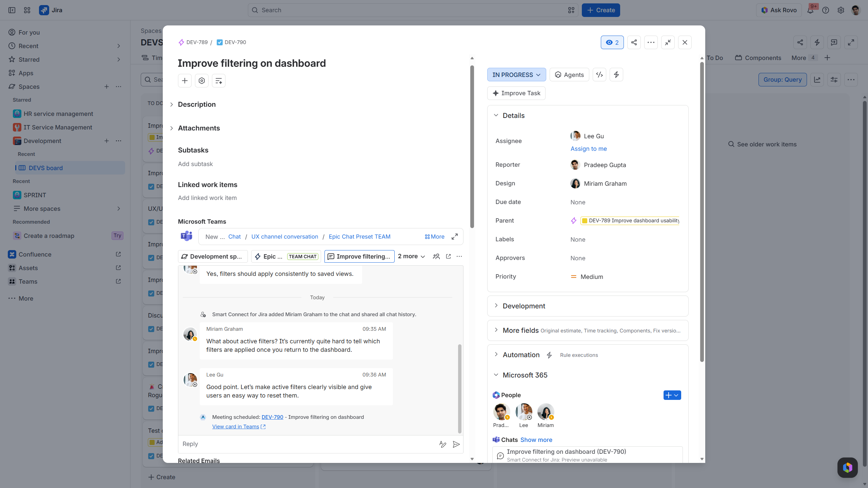
Task: Open the IN PROGRESS status dropdown
Action: click(x=517, y=75)
